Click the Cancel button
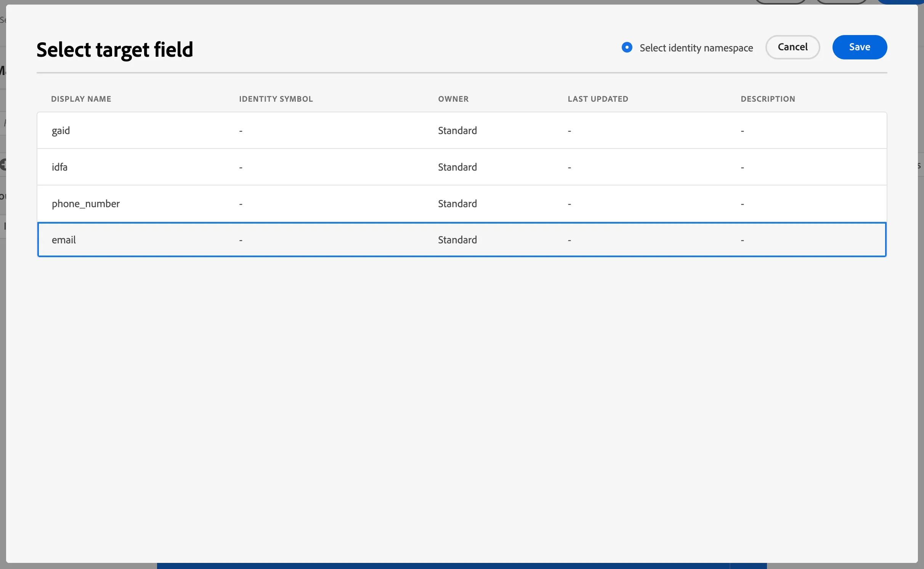 (x=792, y=47)
